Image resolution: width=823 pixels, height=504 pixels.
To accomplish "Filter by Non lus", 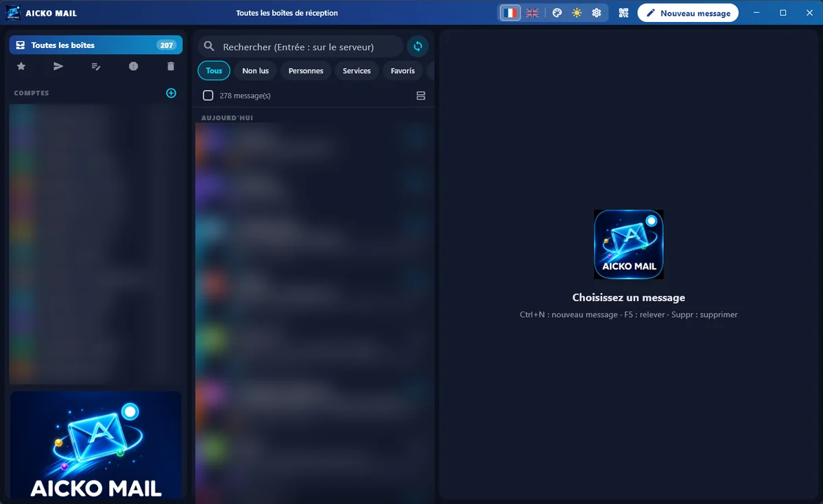I will tap(255, 71).
